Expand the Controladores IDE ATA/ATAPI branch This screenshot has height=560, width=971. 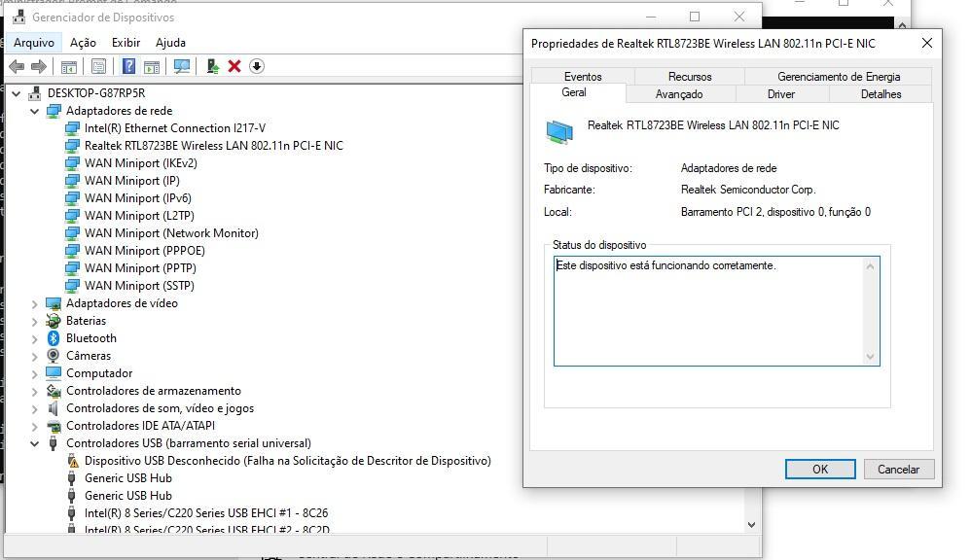click(35, 427)
